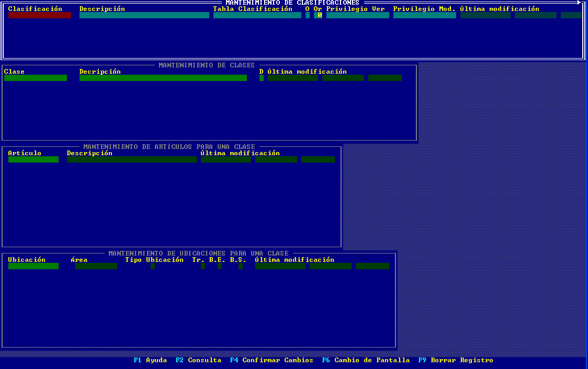This screenshot has width=588, height=369.
Task: Select the Clase input field
Action: click(x=35, y=78)
